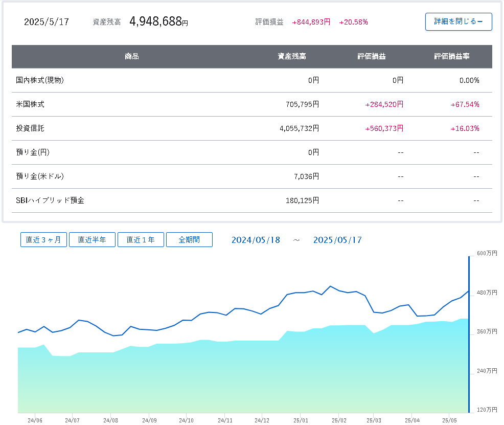The image size is (504, 425).
Task: Click the 24/12 label on chart axis
Action: tap(262, 420)
